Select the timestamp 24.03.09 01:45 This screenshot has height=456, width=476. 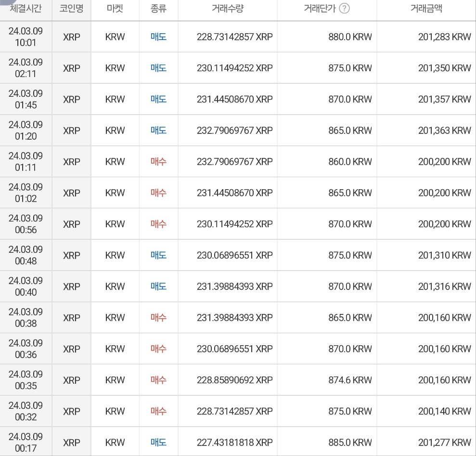pyautogui.click(x=26, y=99)
